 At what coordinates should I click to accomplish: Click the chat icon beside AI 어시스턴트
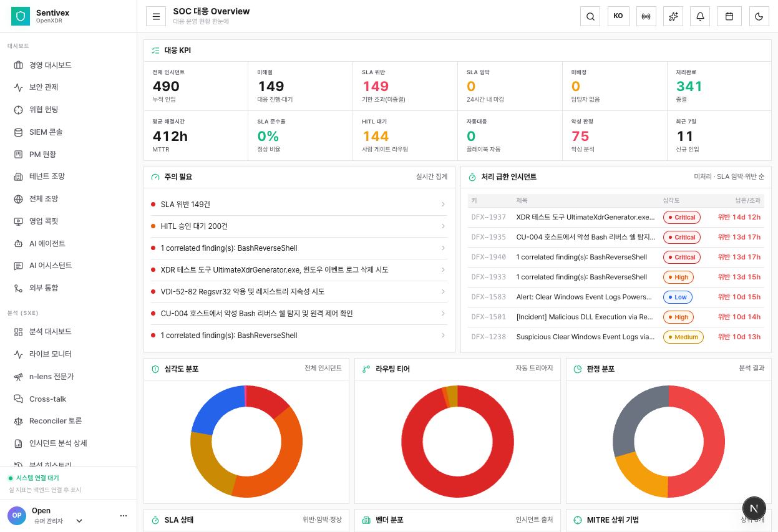(18, 266)
